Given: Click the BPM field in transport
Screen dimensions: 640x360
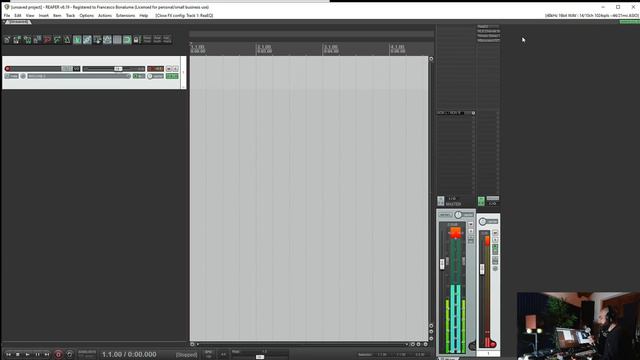Looking at the screenshot, I should tap(209, 354).
